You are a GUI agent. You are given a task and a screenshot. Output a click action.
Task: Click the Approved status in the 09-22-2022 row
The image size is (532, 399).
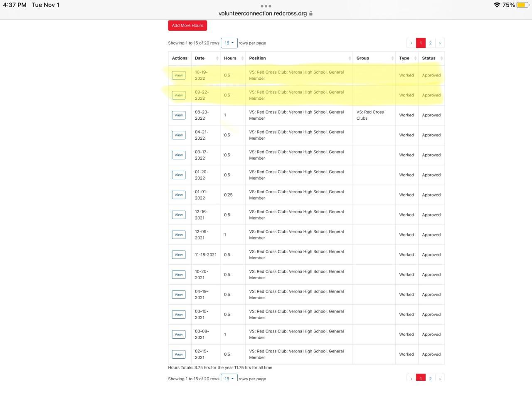(x=431, y=95)
